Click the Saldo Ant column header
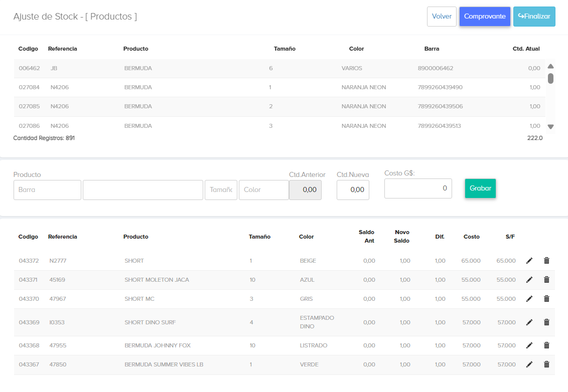Image resolution: width=568 pixels, height=392 pixels. (367, 237)
